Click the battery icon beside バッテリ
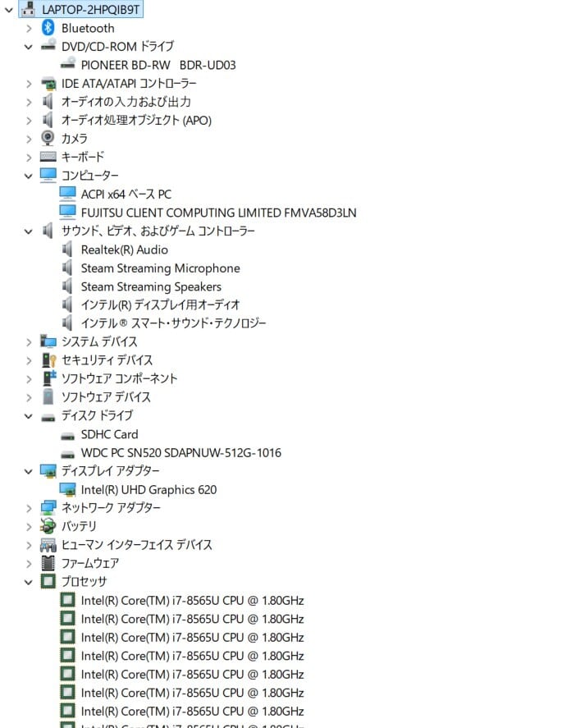This screenshot has height=728, width=562. [x=48, y=526]
